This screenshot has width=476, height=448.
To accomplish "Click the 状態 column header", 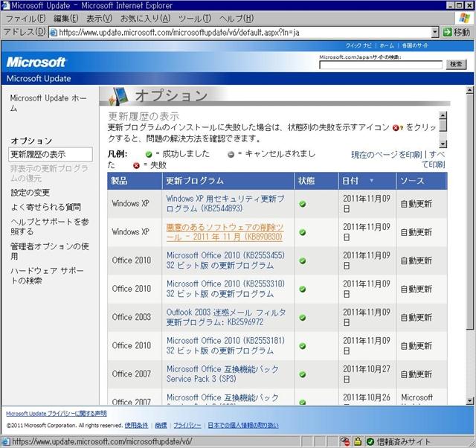I will tap(316, 181).
